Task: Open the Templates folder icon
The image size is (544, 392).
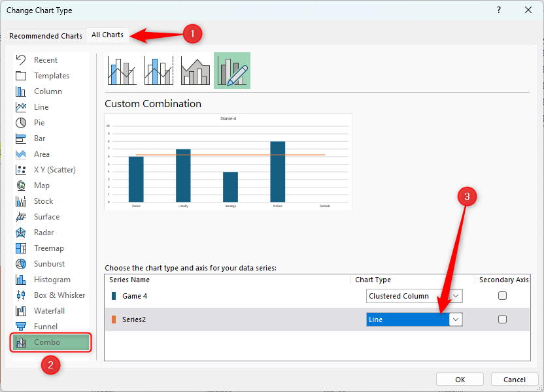Action: click(21, 76)
